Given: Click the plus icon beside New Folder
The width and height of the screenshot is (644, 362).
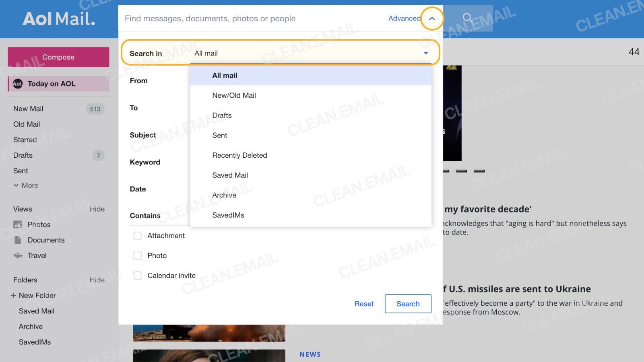Looking at the screenshot, I should 13,295.
